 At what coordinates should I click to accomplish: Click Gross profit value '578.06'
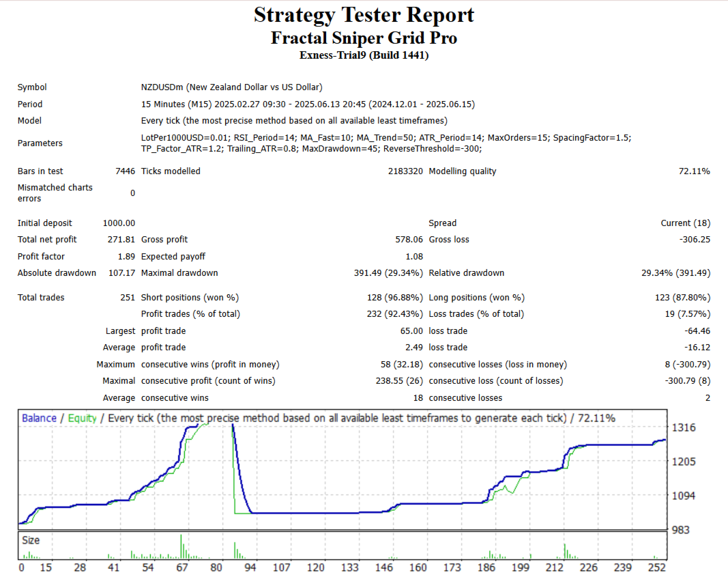coord(409,240)
